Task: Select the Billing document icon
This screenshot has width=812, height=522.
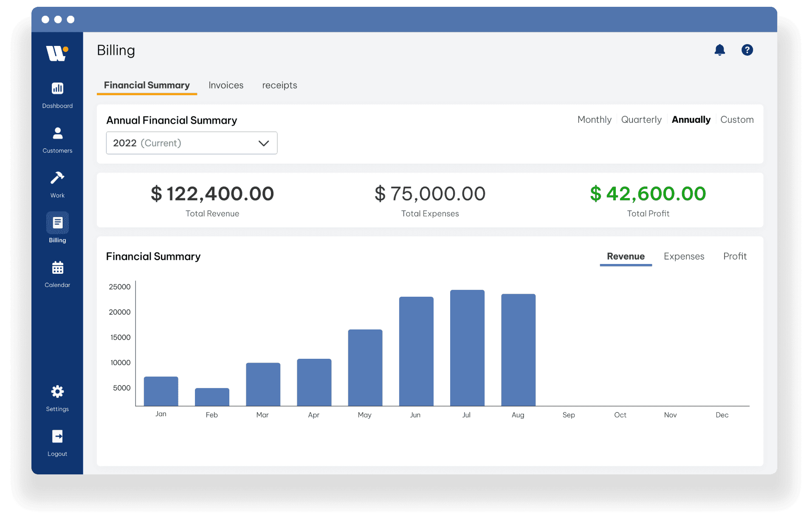Action: click(57, 223)
